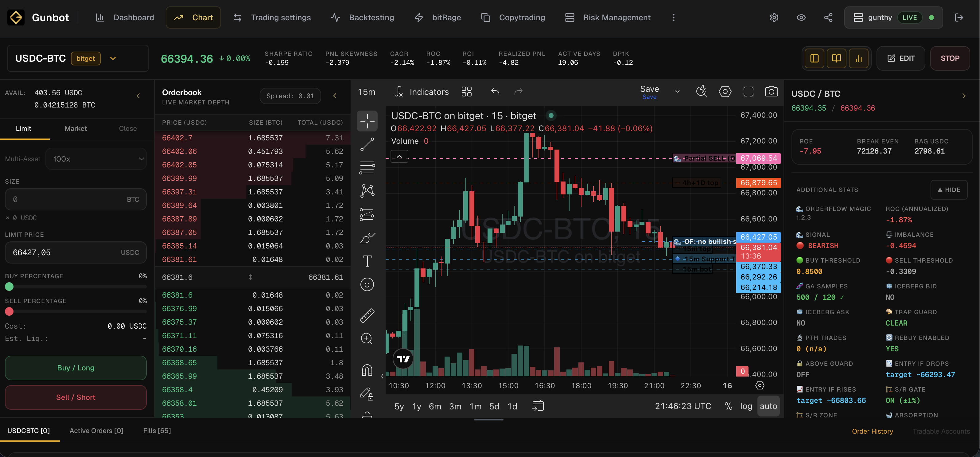The width and height of the screenshot is (980, 457).
Task: Open the 100x leverage dropdown
Action: pyautogui.click(x=96, y=159)
